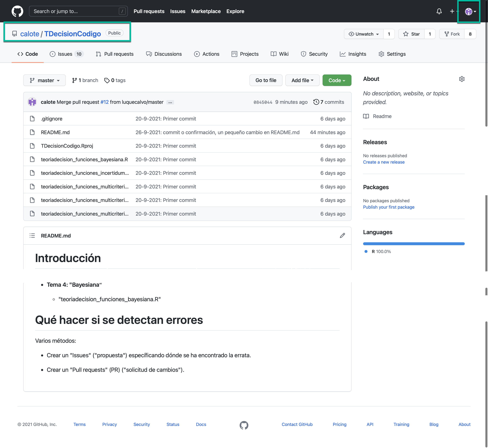Image resolution: width=488 pixels, height=448 pixels.
Task: Switch to the Settings tab
Action: point(392,54)
